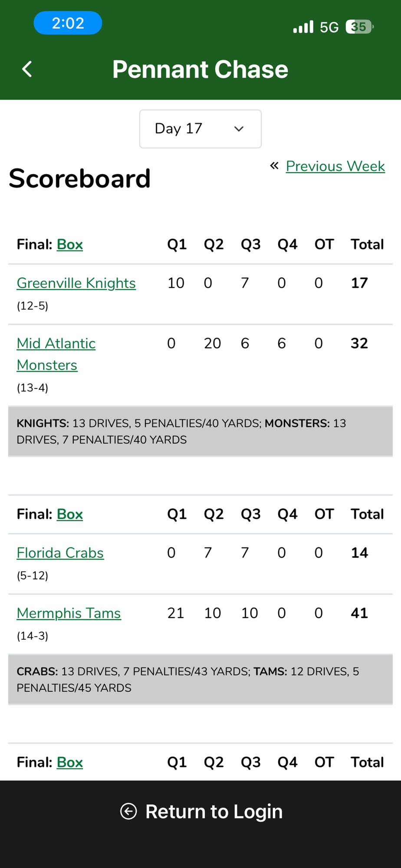
Task: Open Box link of third game
Action: point(69,762)
